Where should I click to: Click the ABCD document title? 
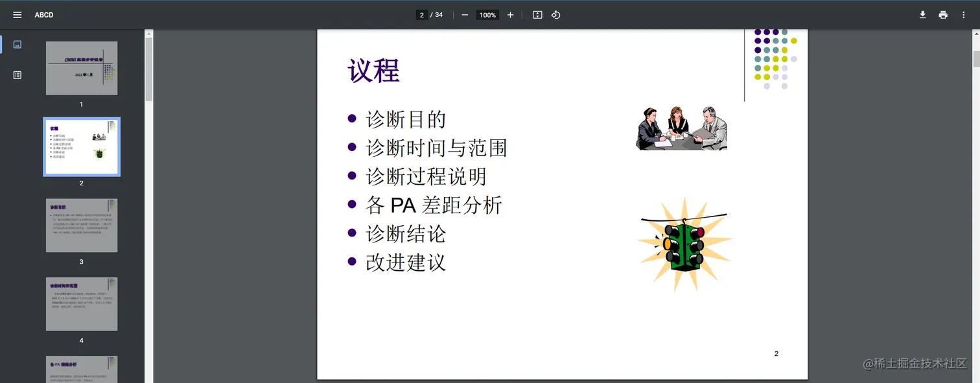point(44,14)
